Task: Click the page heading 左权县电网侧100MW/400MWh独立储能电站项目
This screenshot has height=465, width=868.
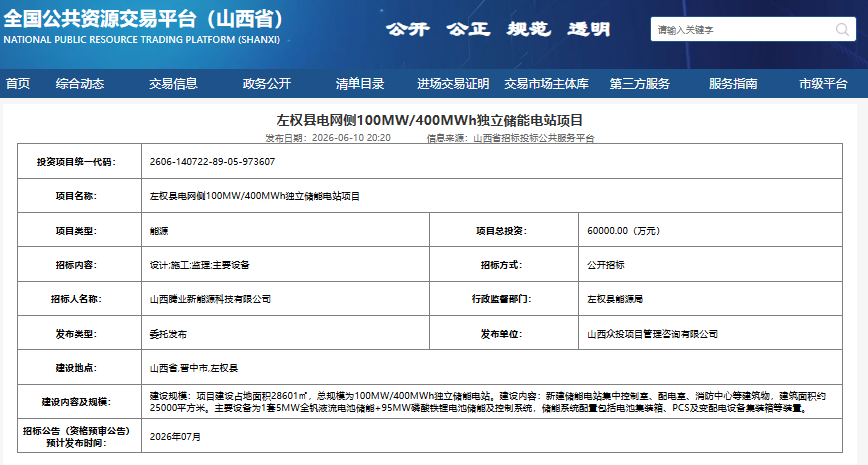Action: point(430,120)
